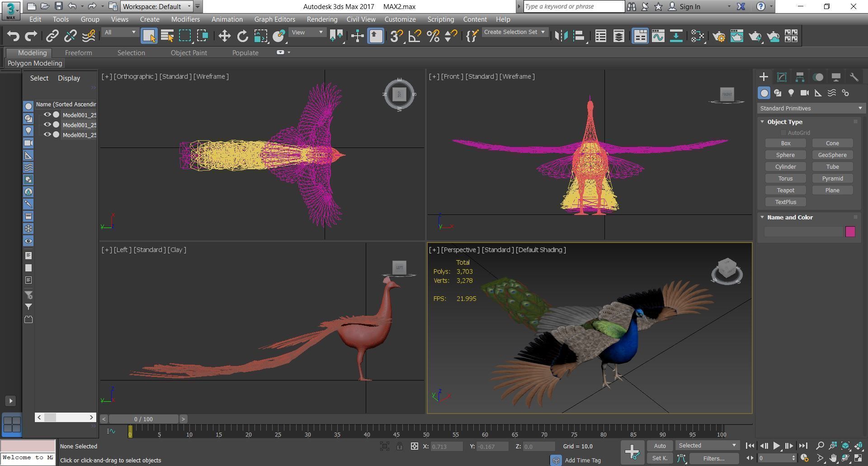
Task: Open the reference coordinate View dropdown
Action: point(307,32)
